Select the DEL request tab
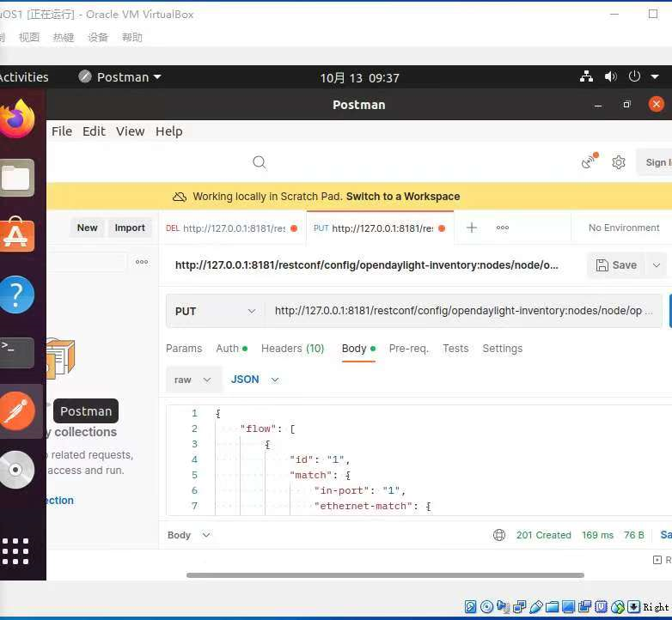 click(x=232, y=228)
